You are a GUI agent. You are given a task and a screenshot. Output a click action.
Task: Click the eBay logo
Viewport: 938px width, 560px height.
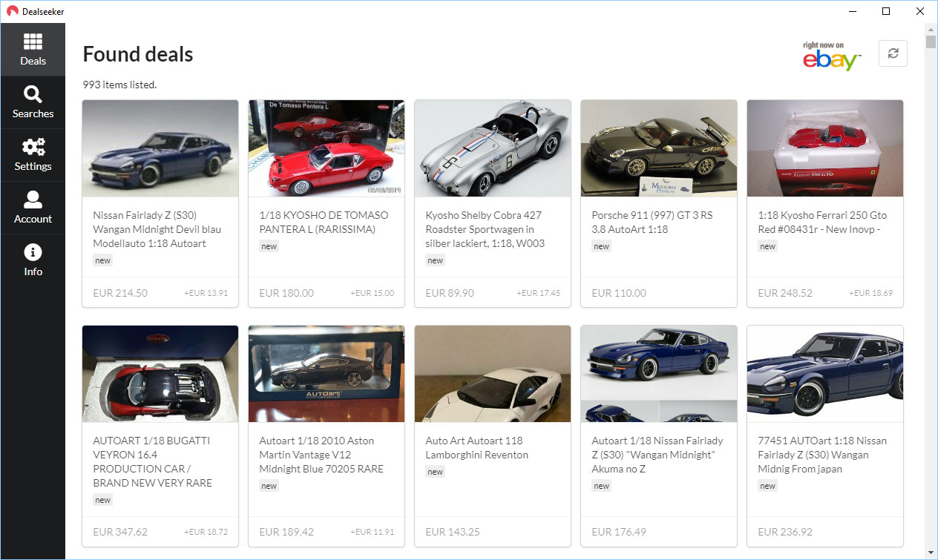pos(832,56)
